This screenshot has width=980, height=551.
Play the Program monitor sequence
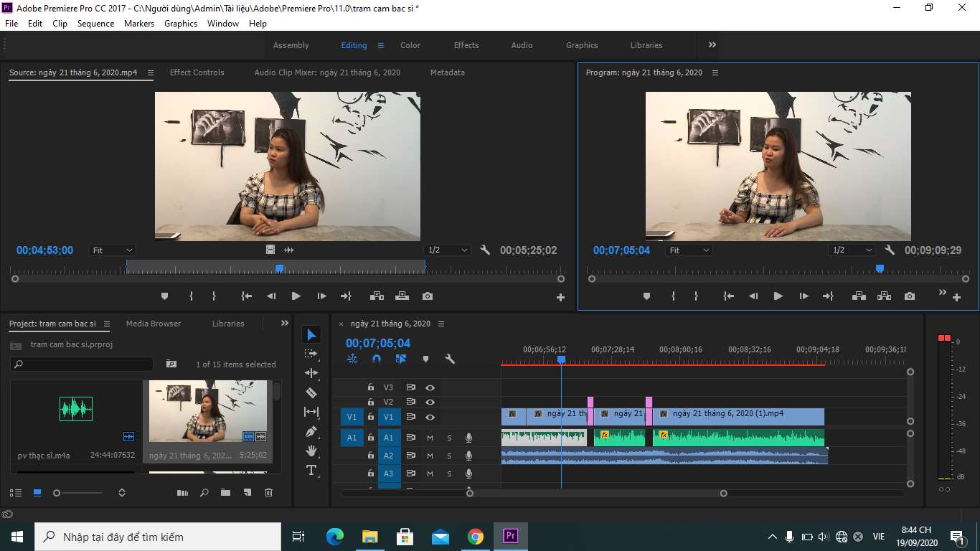coord(778,296)
